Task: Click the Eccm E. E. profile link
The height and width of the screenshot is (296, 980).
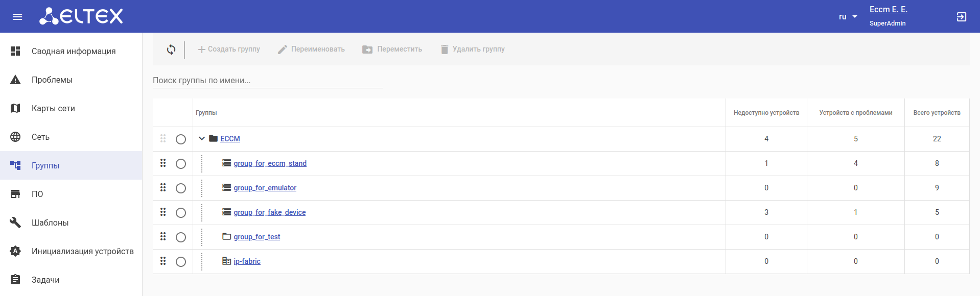Action: tap(888, 10)
